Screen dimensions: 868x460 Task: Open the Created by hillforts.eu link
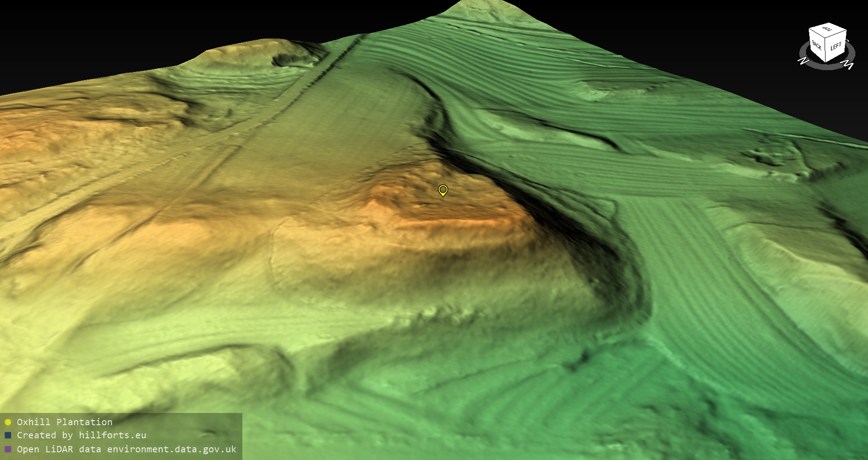pos(81,436)
